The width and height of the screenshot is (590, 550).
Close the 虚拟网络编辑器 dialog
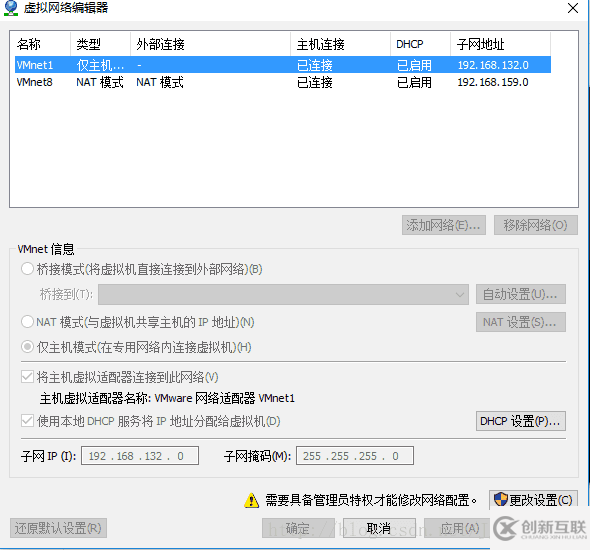coord(572,8)
